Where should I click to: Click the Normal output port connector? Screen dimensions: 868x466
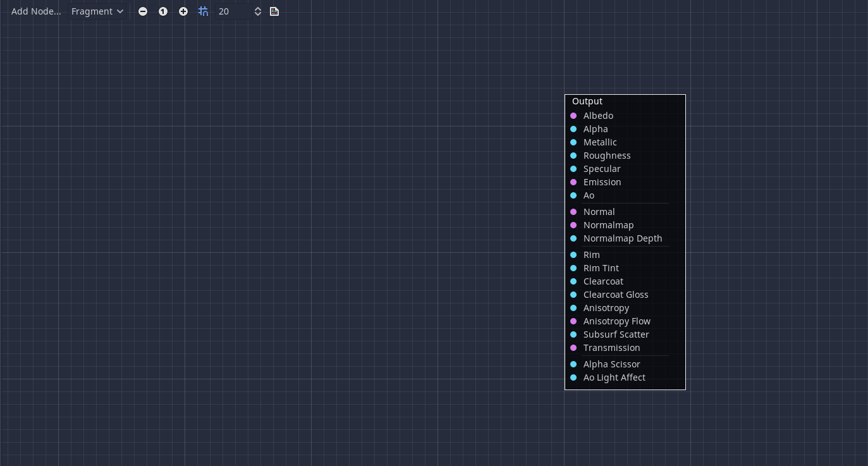[573, 212]
